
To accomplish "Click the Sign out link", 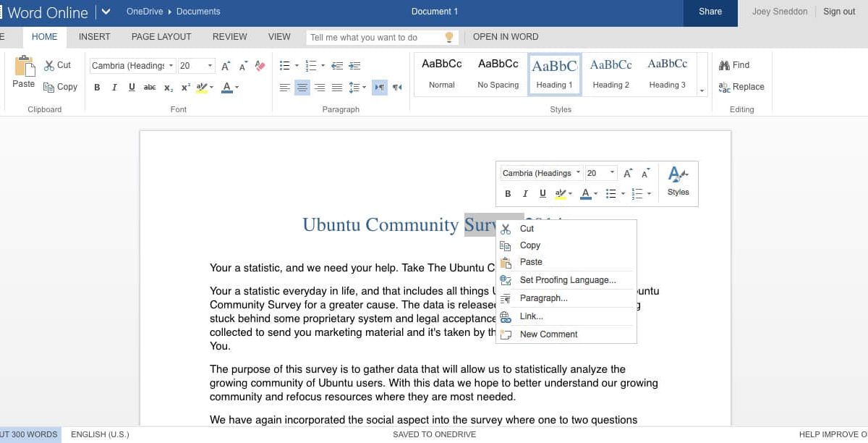I will pos(839,12).
